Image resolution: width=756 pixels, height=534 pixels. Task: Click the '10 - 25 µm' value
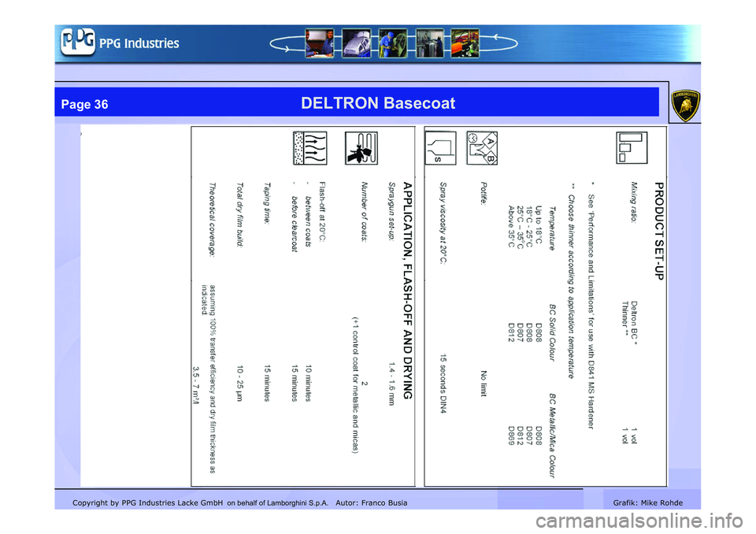coord(239,384)
